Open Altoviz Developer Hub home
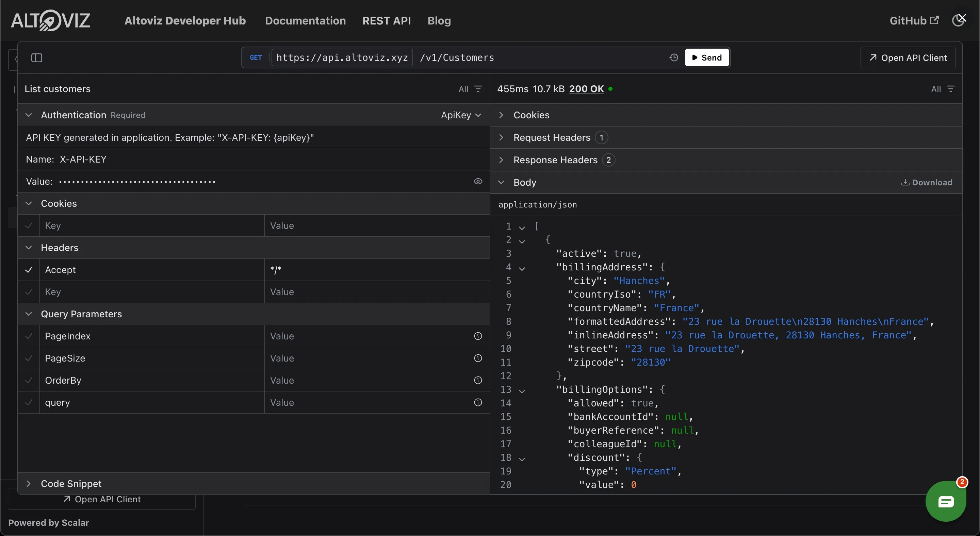This screenshot has width=980, height=536. (185, 20)
